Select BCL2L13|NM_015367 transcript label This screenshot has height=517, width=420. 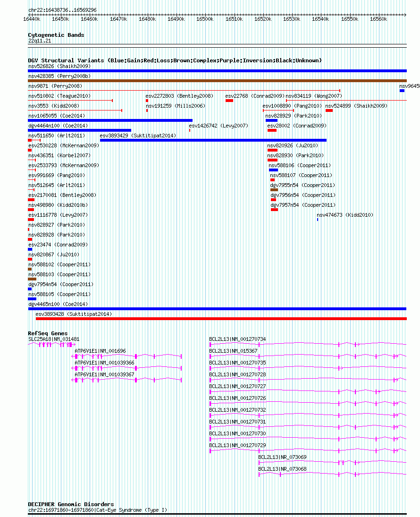click(x=233, y=351)
